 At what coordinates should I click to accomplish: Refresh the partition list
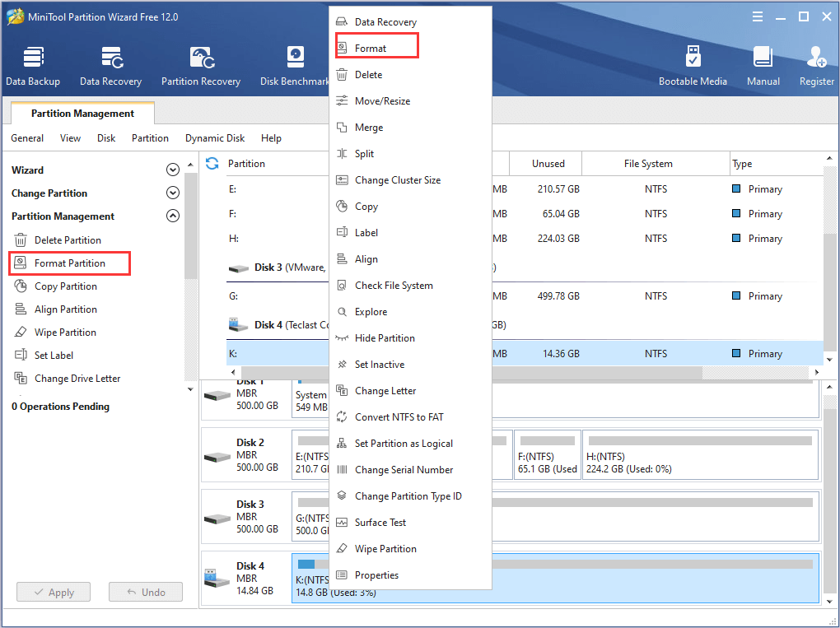212,163
